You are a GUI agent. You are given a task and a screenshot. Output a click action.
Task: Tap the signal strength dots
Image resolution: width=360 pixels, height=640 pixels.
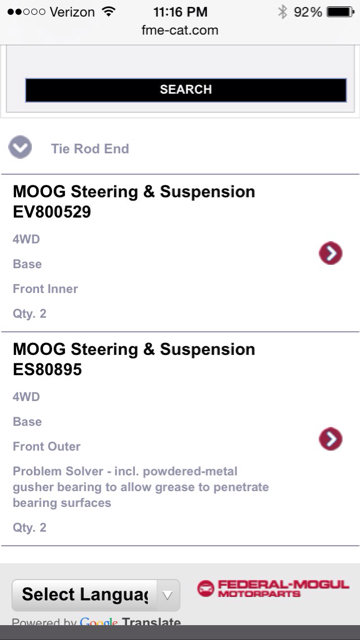pyautogui.click(x=26, y=12)
